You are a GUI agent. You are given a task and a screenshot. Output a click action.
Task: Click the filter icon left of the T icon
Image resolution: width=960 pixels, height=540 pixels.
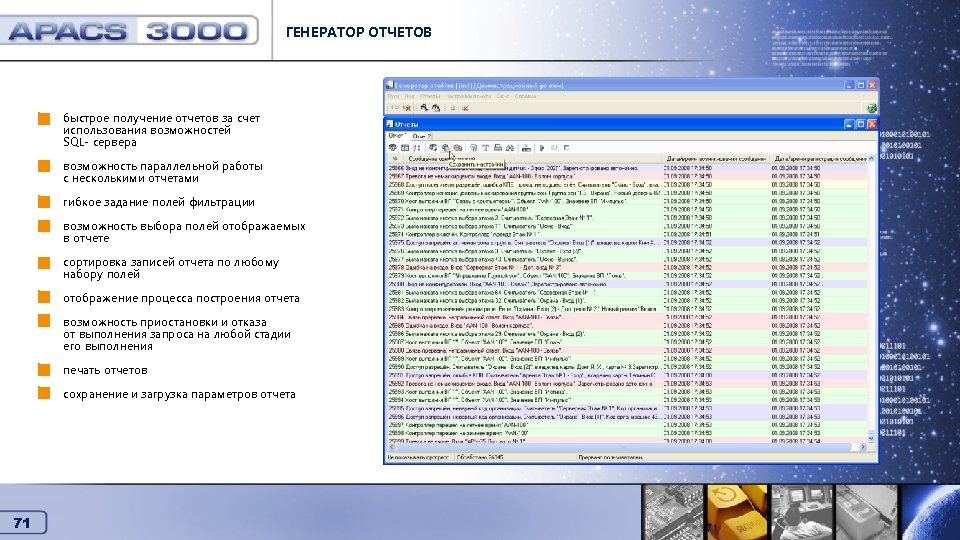click(473, 148)
